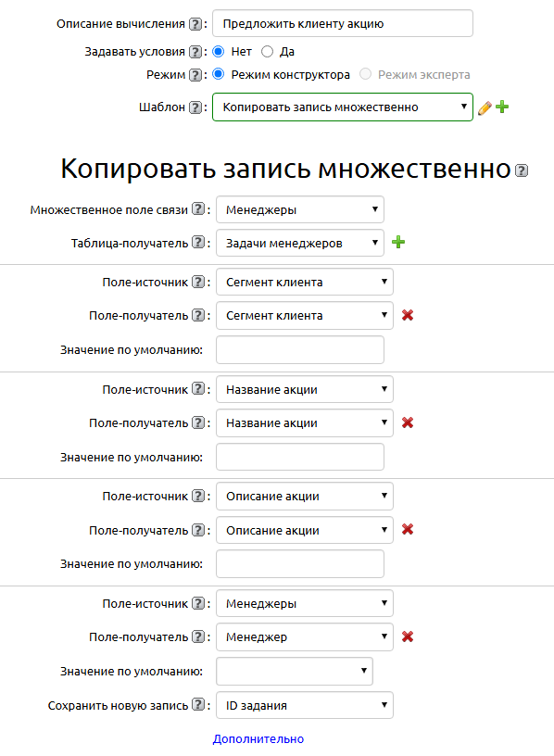Click inside the Описание вычисления text field

tap(343, 23)
